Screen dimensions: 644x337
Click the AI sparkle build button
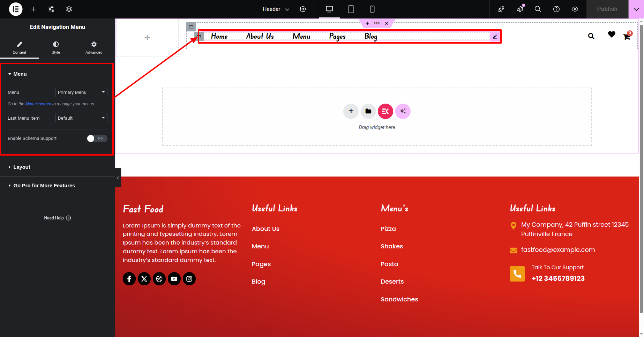(403, 111)
